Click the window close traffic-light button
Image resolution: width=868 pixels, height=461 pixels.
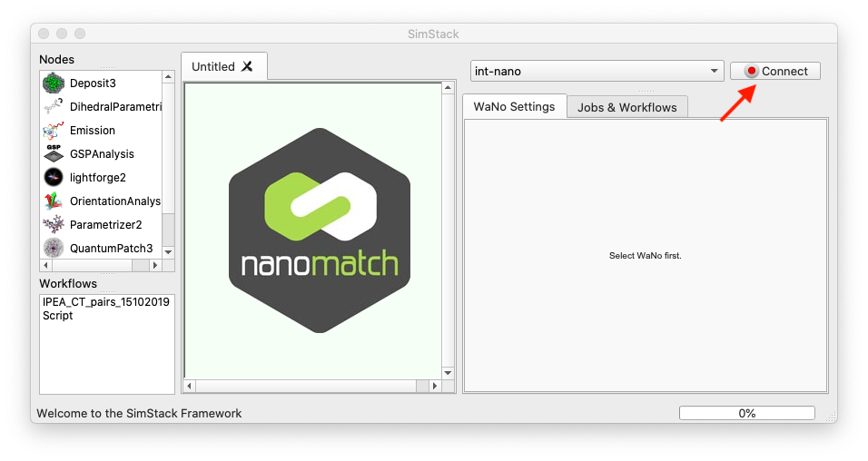(x=44, y=34)
